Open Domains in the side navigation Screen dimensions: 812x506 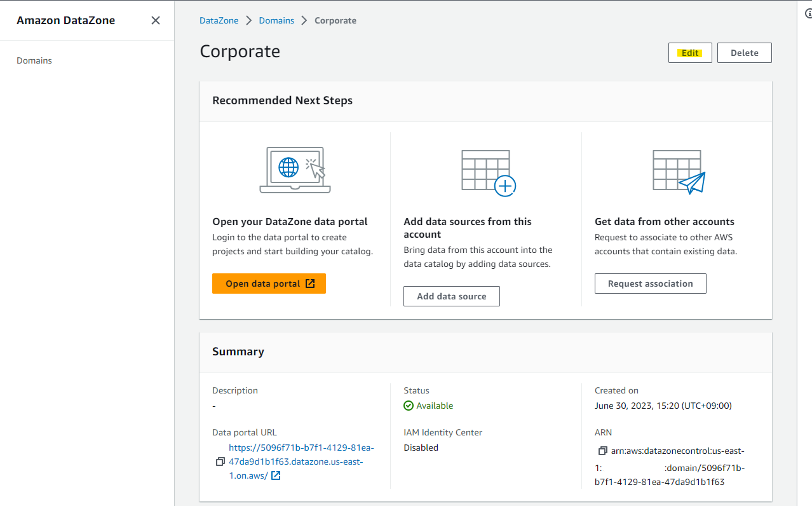[x=34, y=61]
